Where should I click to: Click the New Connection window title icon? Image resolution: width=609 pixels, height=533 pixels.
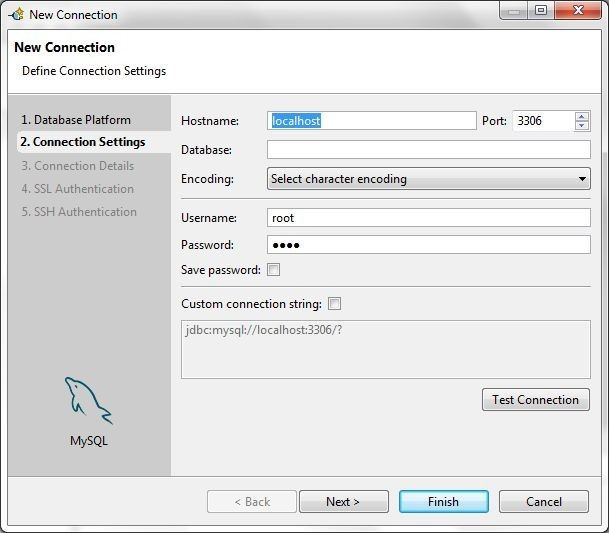17,15
